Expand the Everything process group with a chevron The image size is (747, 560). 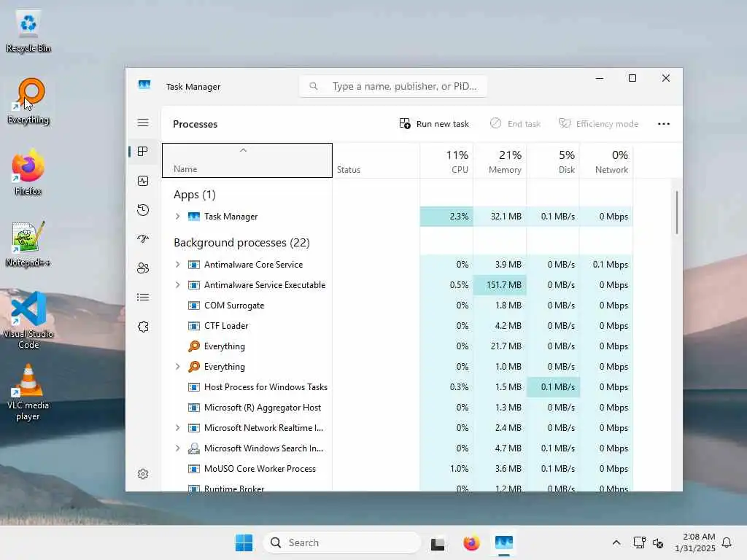[177, 367]
